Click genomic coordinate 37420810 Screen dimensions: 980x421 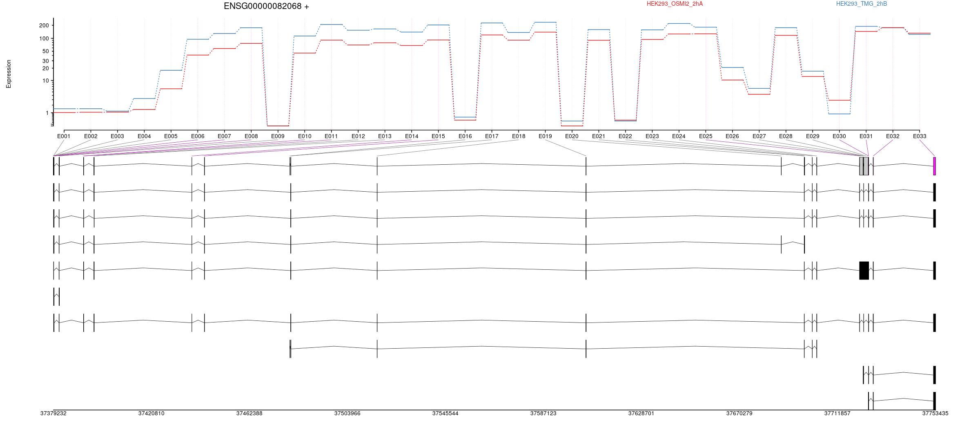coord(151,414)
